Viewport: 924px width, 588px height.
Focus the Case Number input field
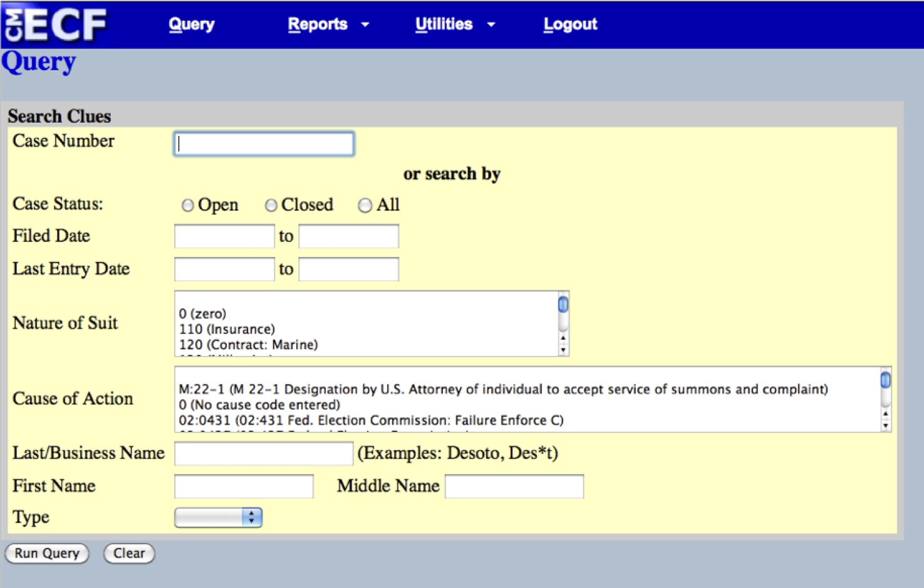pos(264,144)
